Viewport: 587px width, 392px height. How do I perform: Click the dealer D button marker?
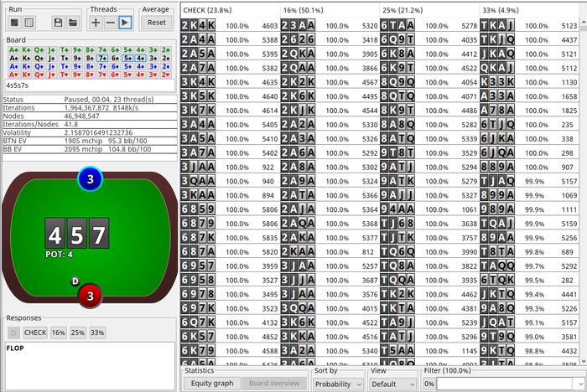pos(75,281)
